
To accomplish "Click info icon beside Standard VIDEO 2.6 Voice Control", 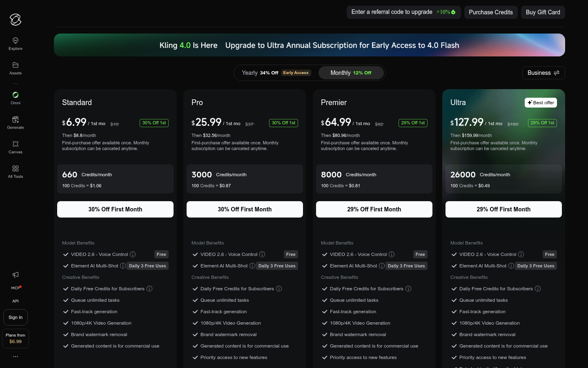I will (133, 254).
